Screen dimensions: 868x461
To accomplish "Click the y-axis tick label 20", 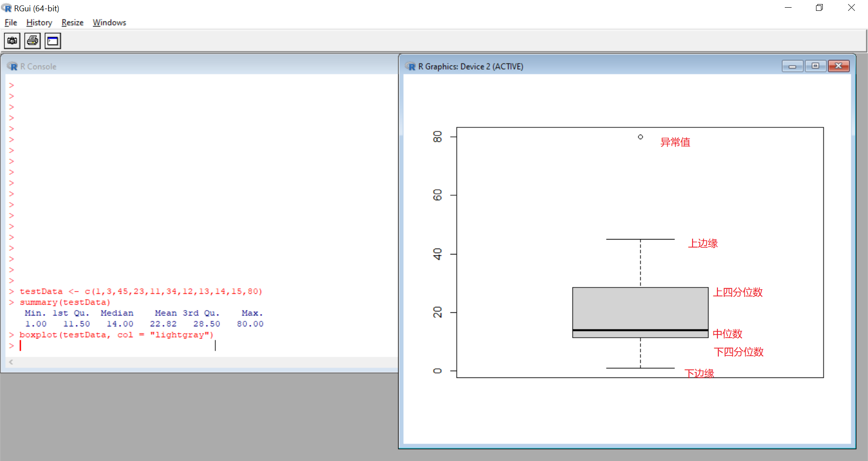I will (x=437, y=312).
